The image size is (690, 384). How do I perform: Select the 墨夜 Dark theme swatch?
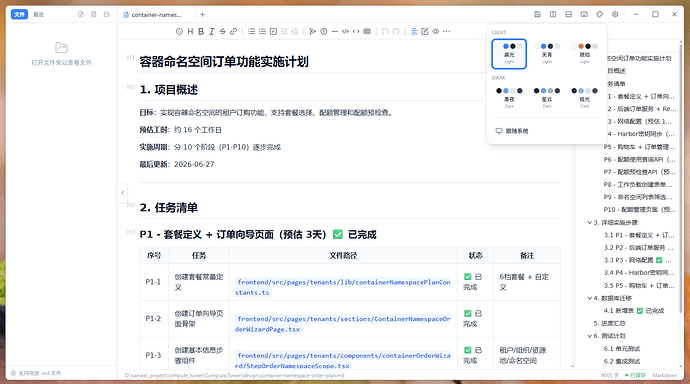(x=509, y=97)
